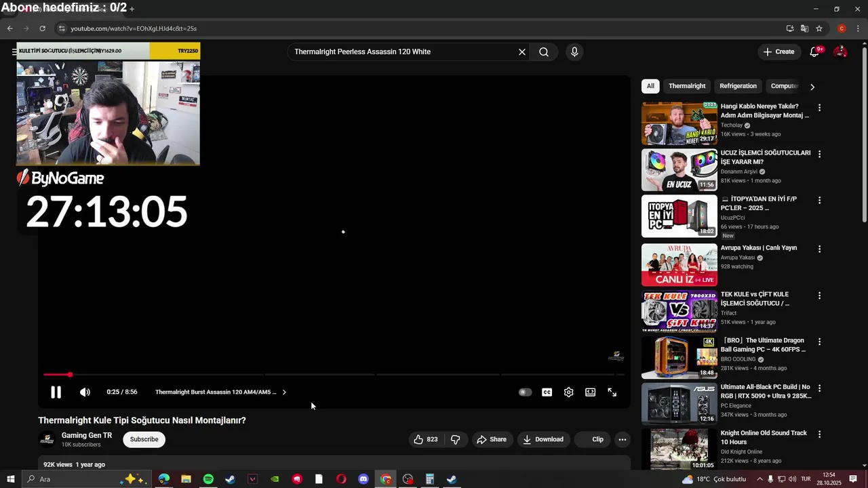The image size is (868, 488).
Task: Open options for 'Hangi Kablo Nereye Takılır' video
Action: click(819, 108)
